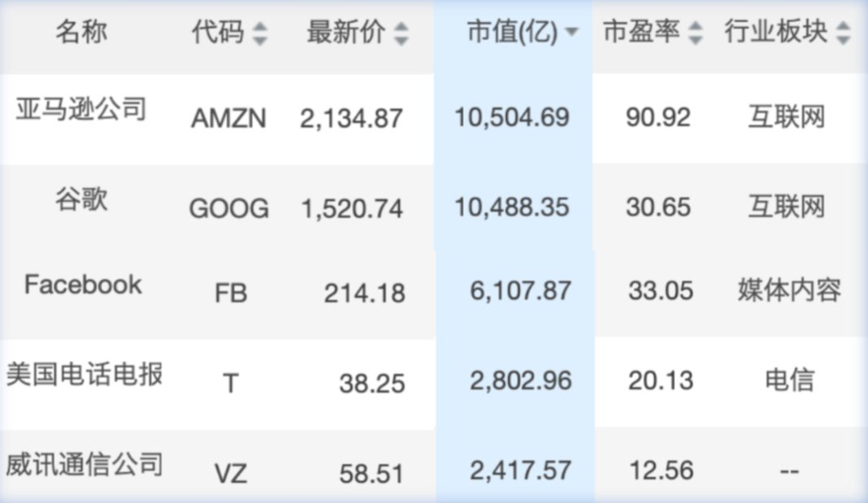Select ticker code GOOG

pyautogui.click(x=228, y=209)
